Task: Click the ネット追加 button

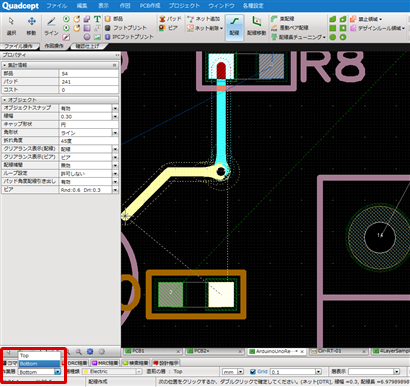Action: 203,19
